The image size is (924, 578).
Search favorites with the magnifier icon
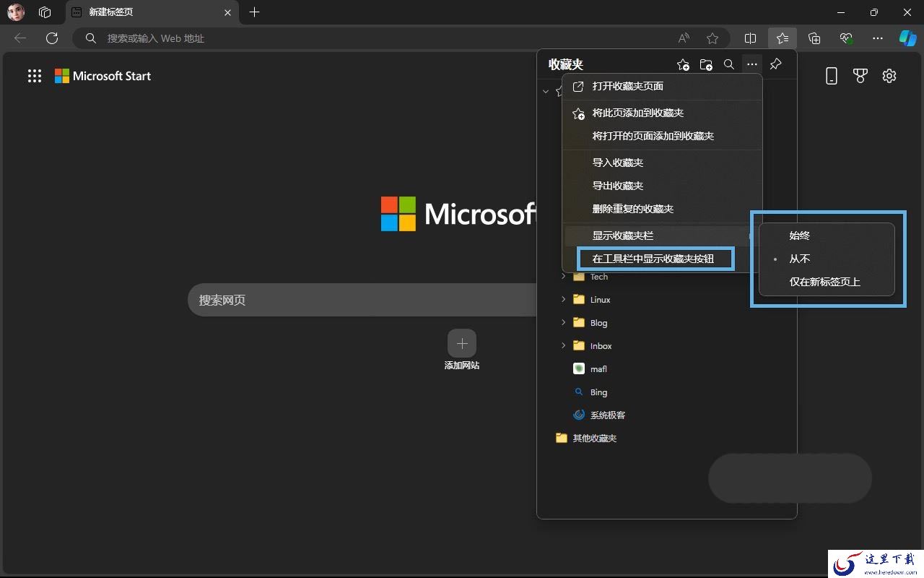tap(729, 64)
